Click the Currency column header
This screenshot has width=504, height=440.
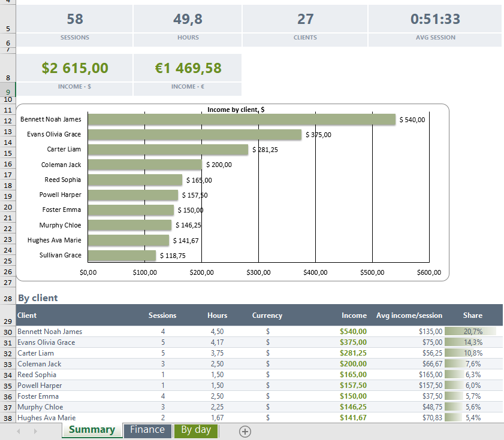(267, 315)
